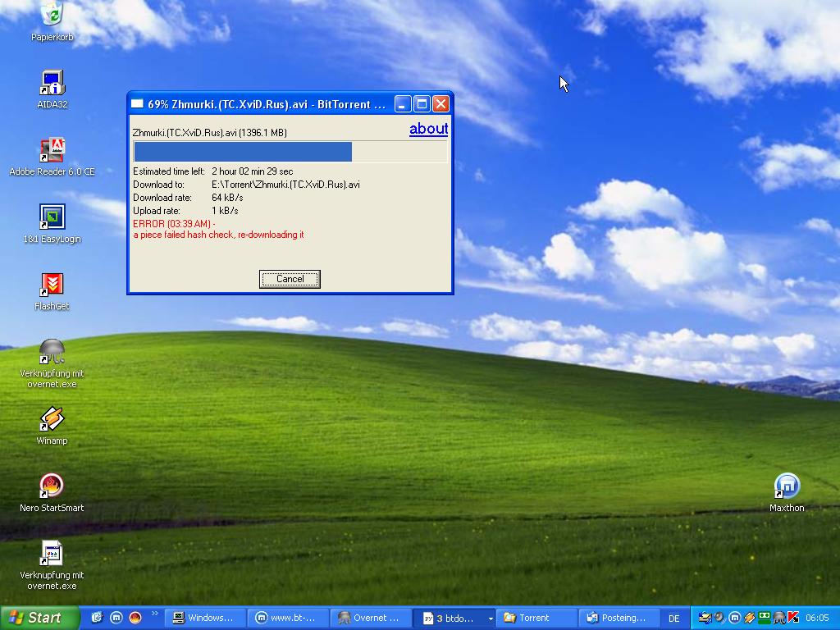Switch to the Posteing... taskbar button
The image size is (840, 630).
619,619
